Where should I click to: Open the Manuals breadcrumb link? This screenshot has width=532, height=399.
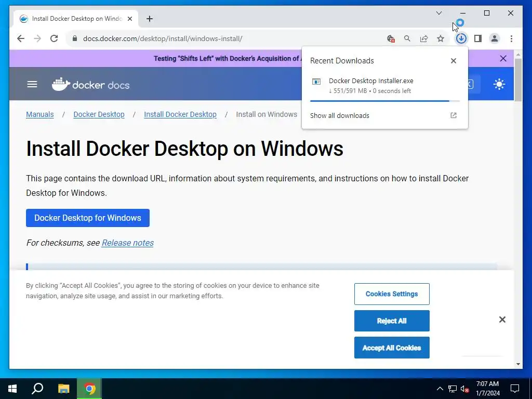pyautogui.click(x=39, y=114)
